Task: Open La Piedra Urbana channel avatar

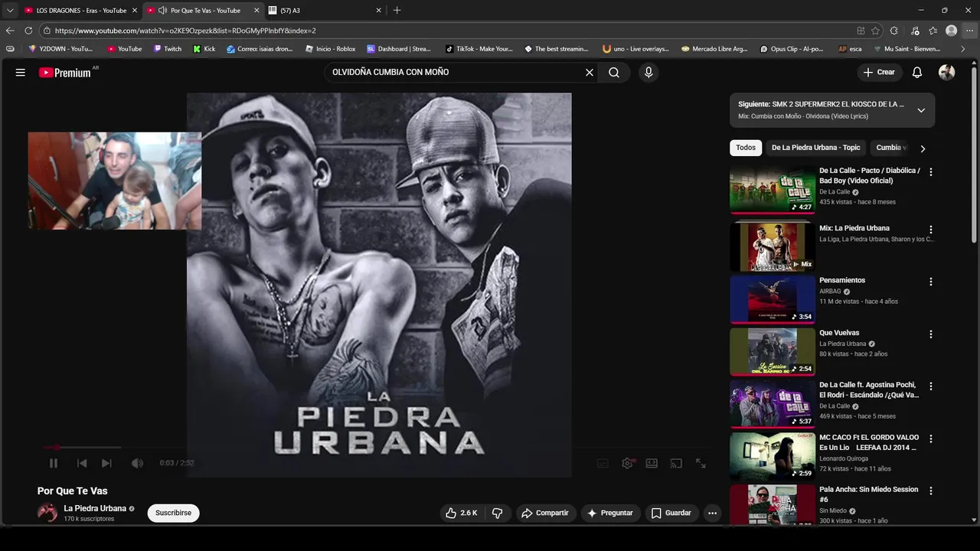Action: click(x=47, y=513)
